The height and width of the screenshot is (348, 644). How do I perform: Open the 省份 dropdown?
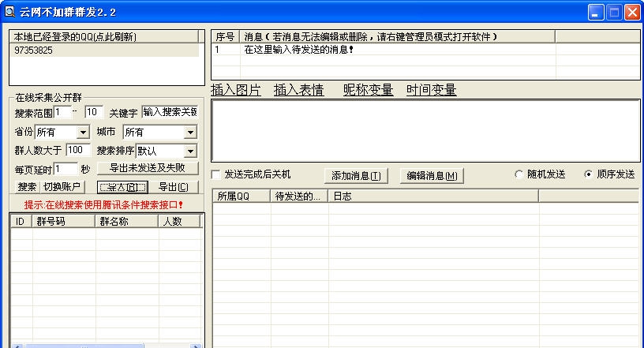coord(83,133)
